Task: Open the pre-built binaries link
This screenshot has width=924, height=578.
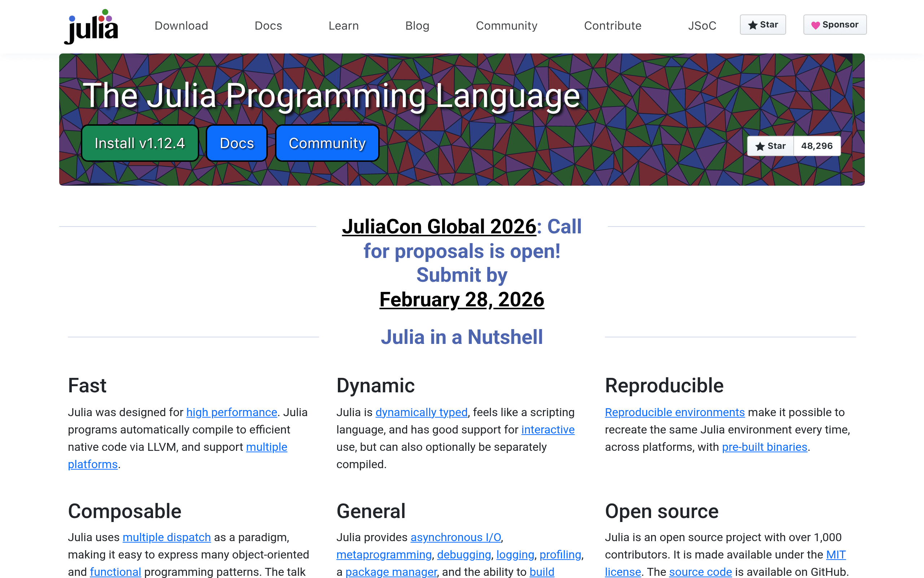Action: point(764,447)
